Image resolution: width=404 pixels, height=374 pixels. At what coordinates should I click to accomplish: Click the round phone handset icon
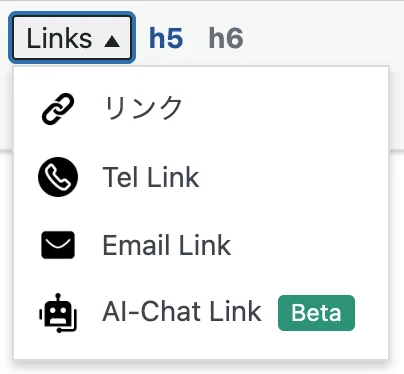coord(58,177)
